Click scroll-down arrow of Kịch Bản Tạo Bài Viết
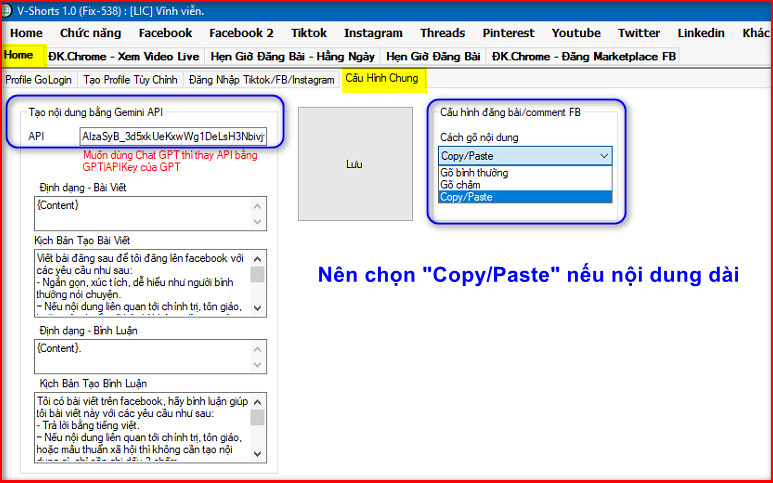The height and width of the screenshot is (483, 773). click(x=257, y=308)
